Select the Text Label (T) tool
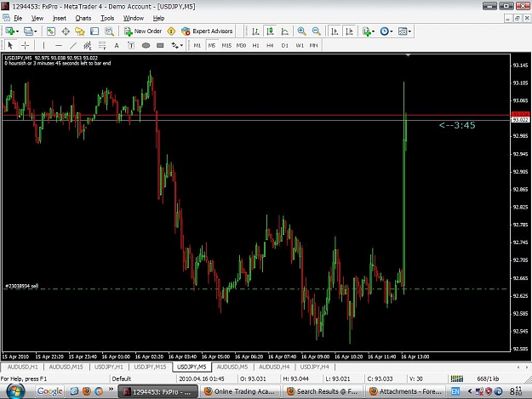The image size is (532, 399). pos(131,45)
